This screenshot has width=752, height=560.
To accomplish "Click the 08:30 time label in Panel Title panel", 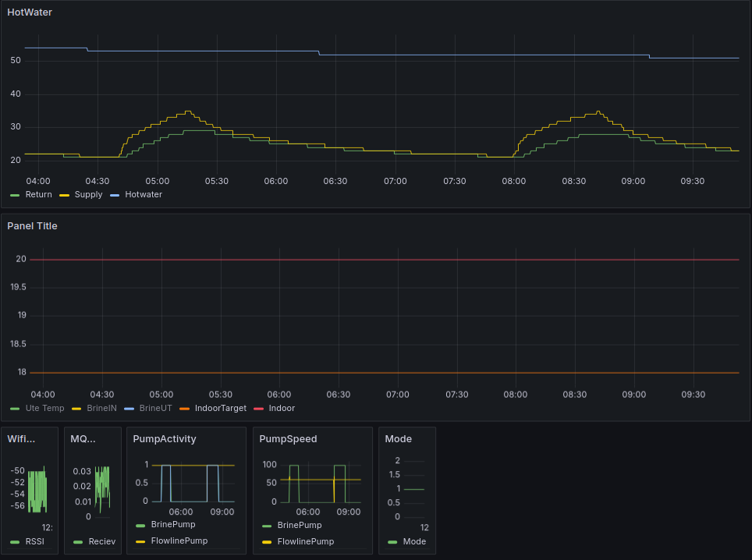I will coord(575,395).
